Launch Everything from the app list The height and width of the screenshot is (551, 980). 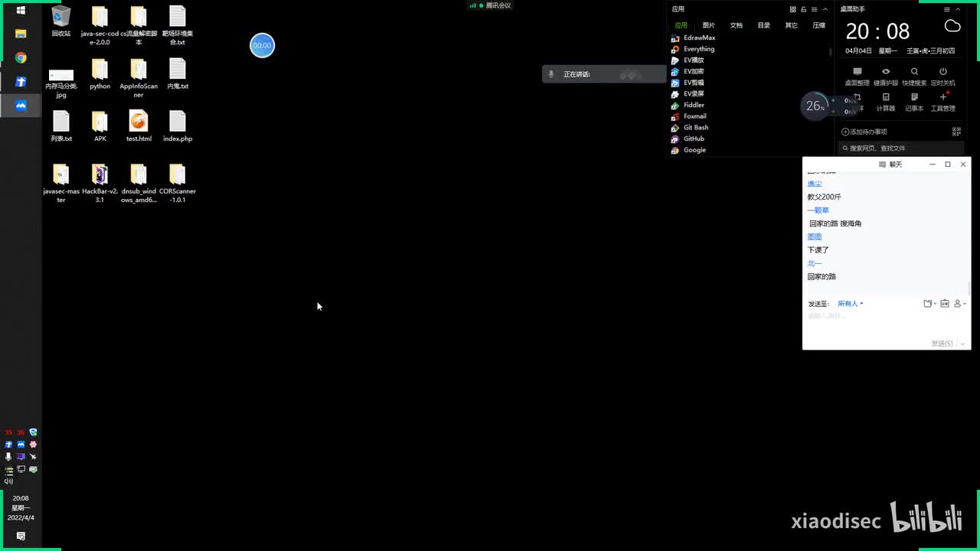click(x=692, y=49)
